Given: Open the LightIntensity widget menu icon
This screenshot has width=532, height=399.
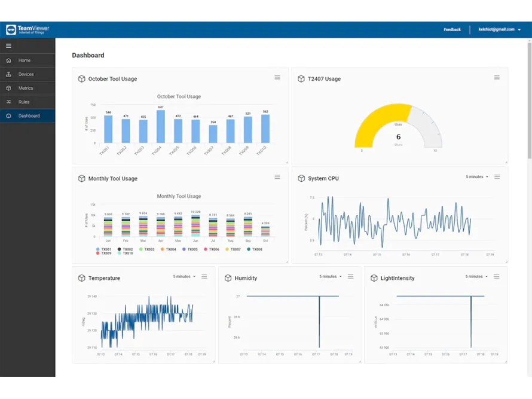Looking at the screenshot, I should coord(497,276).
